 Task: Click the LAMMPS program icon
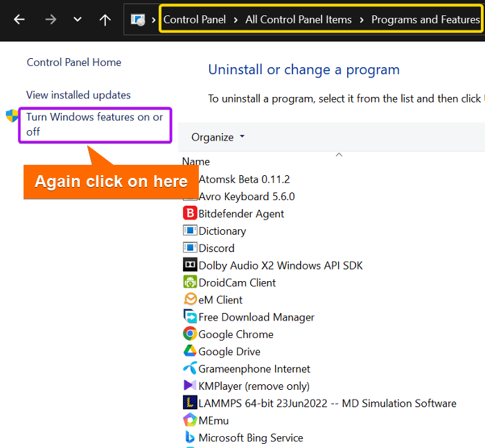point(190,402)
